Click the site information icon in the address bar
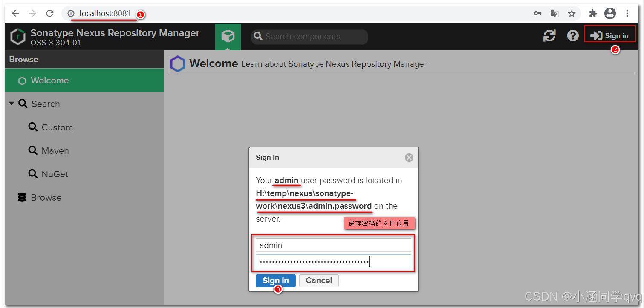The image size is (644, 308). pyautogui.click(x=71, y=14)
